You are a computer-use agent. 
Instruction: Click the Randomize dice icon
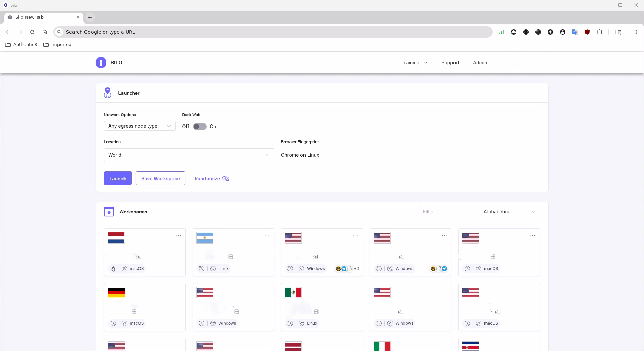click(226, 179)
